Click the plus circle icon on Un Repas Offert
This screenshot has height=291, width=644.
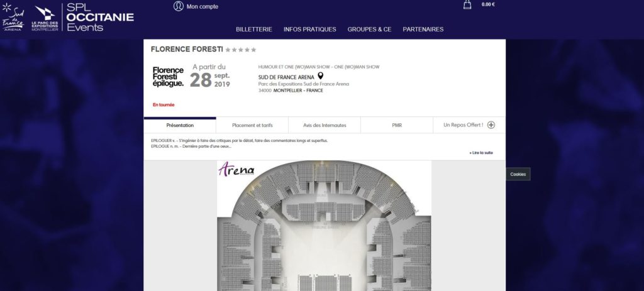(491, 125)
